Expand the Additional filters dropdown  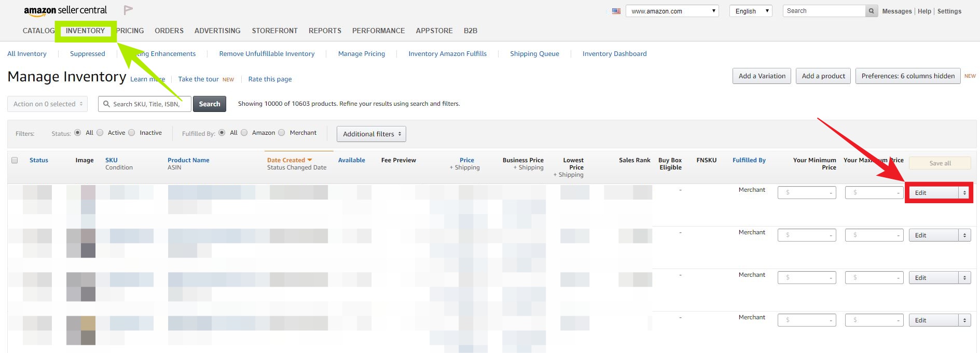pos(371,134)
